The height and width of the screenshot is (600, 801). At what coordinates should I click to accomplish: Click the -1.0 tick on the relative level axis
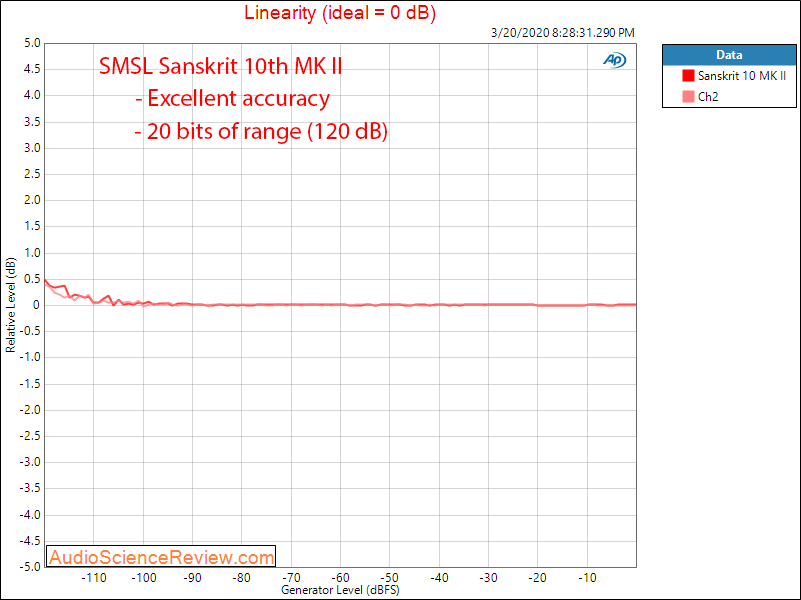(x=30, y=357)
